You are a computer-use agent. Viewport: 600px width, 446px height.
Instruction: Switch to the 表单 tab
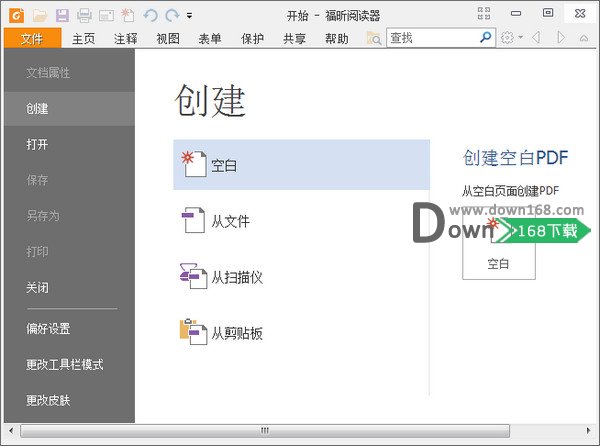click(x=210, y=39)
